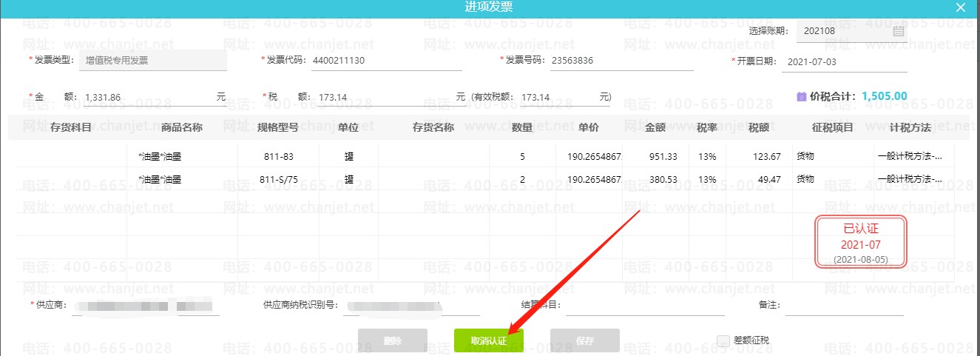Click the 数量 column header

pyautogui.click(x=522, y=128)
